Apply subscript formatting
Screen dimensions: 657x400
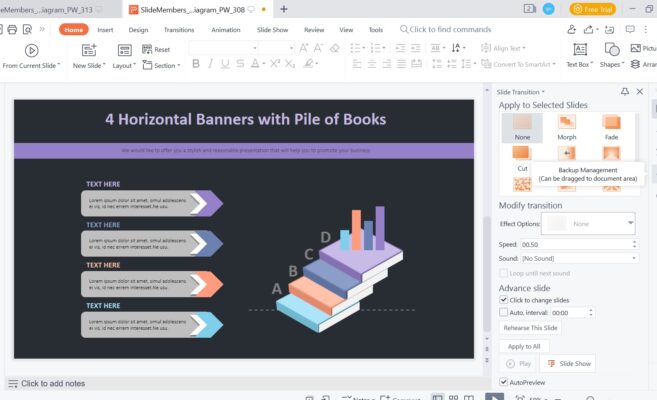coord(290,64)
